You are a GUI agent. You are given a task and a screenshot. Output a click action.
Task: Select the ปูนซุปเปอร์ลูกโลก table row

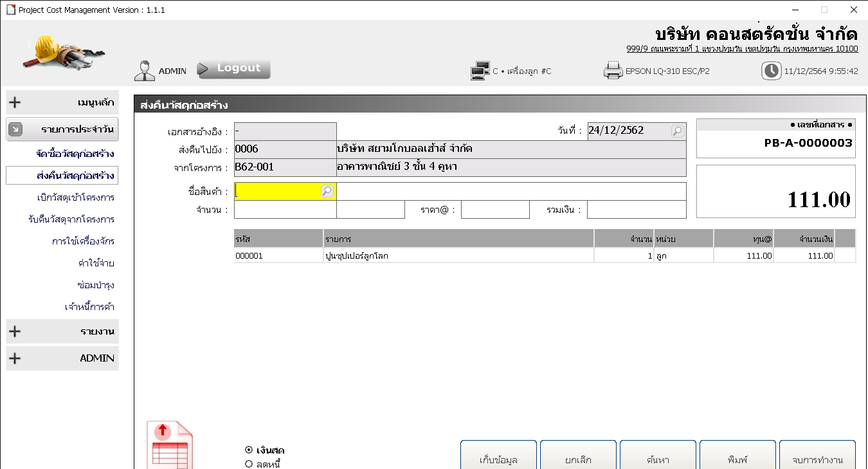tap(458, 255)
